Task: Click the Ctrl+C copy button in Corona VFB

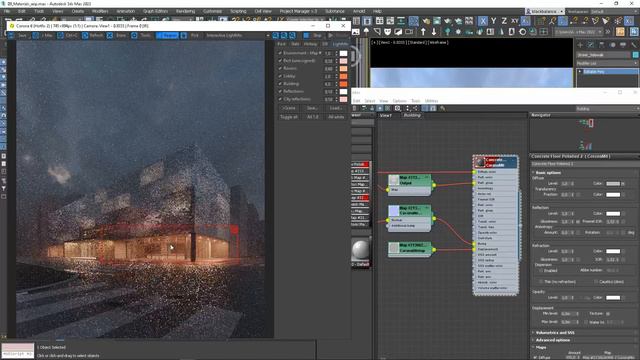Action: (68, 36)
